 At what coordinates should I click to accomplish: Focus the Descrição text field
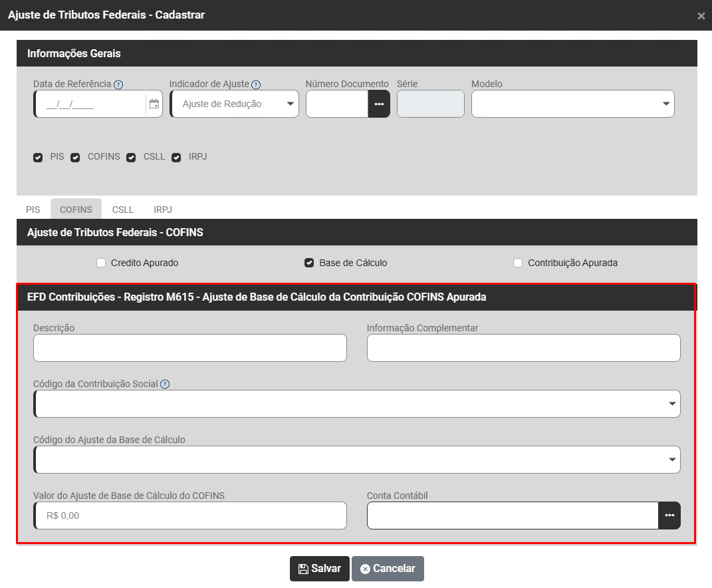pyautogui.click(x=190, y=348)
